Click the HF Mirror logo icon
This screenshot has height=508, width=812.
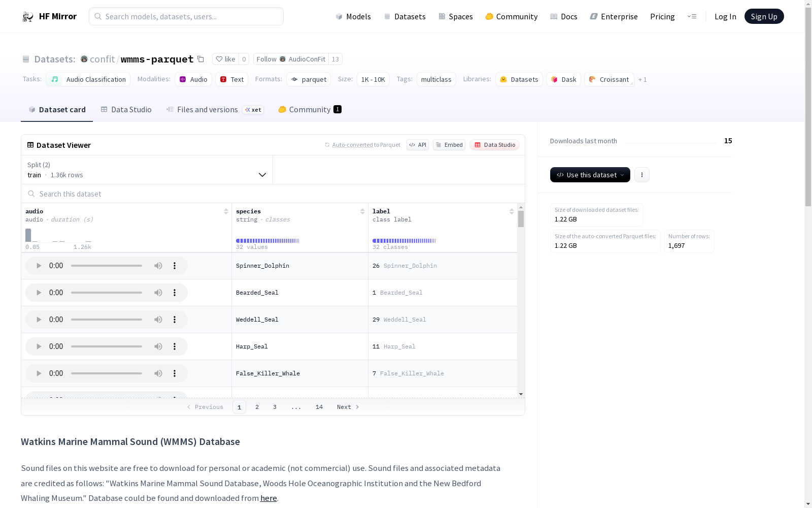tap(28, 16)
